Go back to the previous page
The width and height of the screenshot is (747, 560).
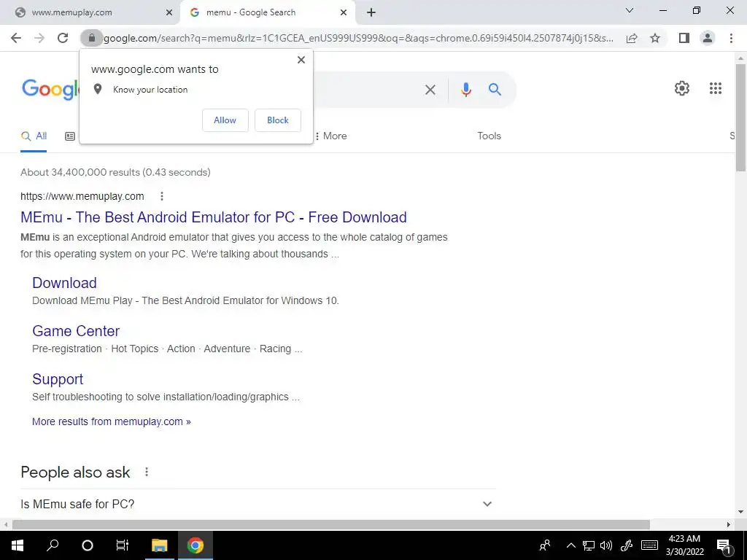coord(16,38)
